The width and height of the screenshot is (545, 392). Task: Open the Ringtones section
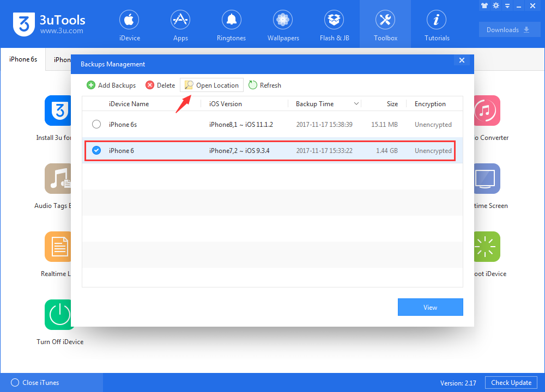[232, 26]
